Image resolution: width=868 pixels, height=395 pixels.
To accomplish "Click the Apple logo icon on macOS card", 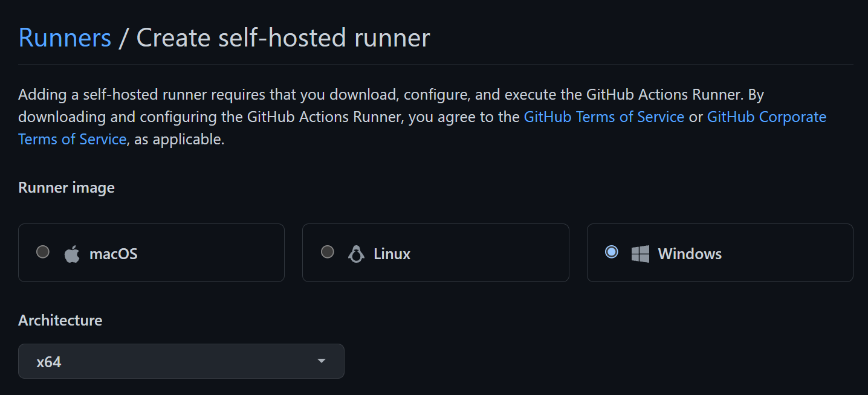I will point(72,254).
